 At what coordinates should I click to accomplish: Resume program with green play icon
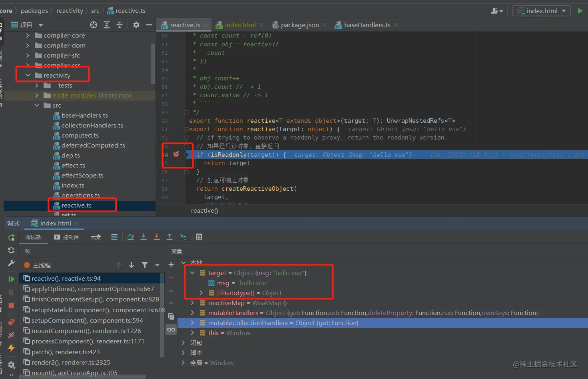[x=11, y=279]
